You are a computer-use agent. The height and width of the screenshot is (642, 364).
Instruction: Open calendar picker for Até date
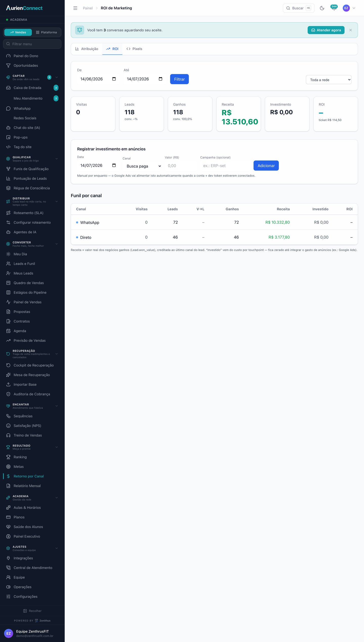(161, 79)
